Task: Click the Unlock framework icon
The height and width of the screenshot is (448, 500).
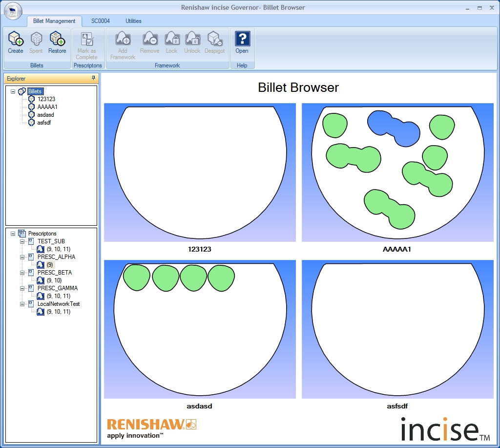Action: 192,39
